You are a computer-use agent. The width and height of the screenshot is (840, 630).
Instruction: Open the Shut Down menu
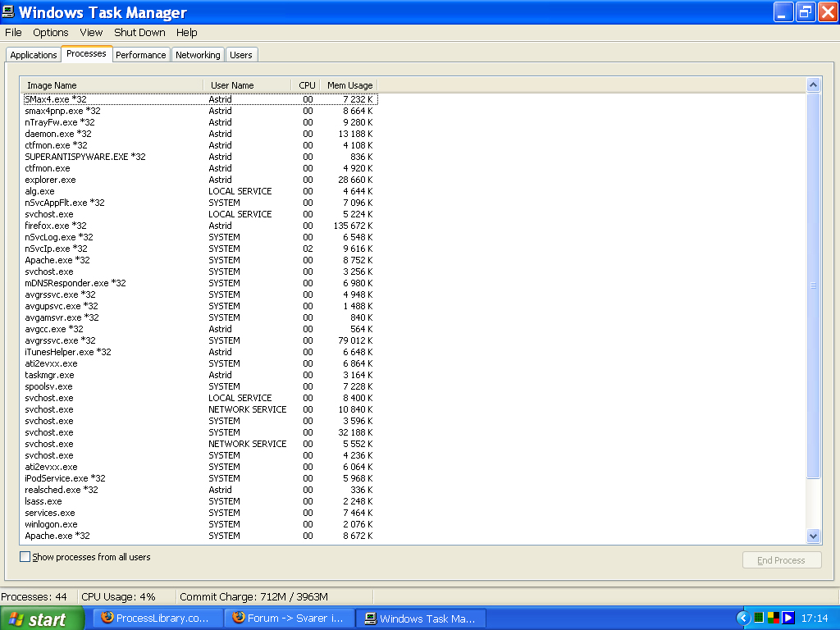pos(139,32)
